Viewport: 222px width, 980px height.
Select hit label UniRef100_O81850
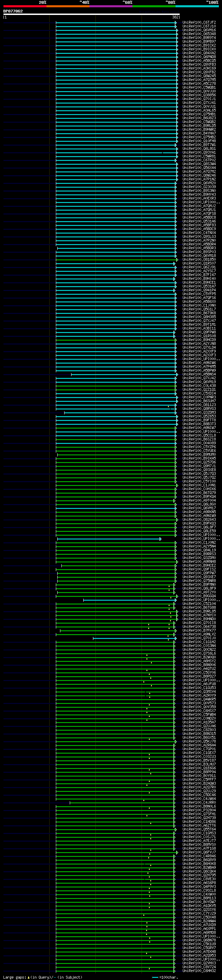pyautogui.click(x=199, y=259)
